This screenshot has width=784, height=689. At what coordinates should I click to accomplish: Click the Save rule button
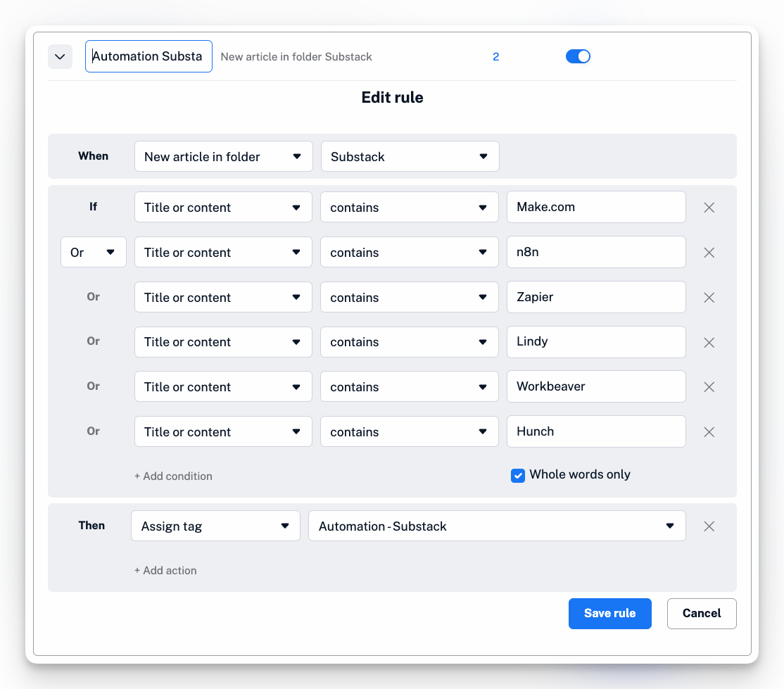tap(610, 614)
